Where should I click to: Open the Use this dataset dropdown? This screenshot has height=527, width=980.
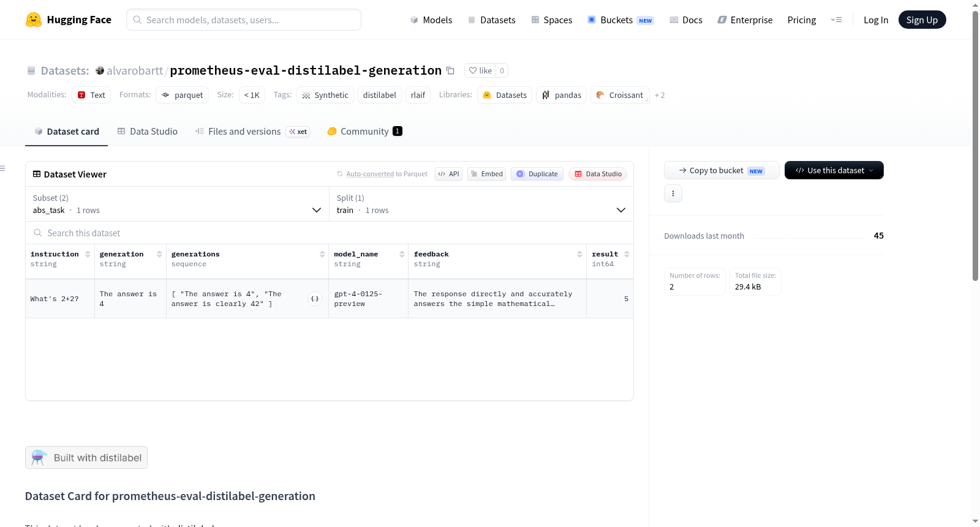(x=834, y=170)
